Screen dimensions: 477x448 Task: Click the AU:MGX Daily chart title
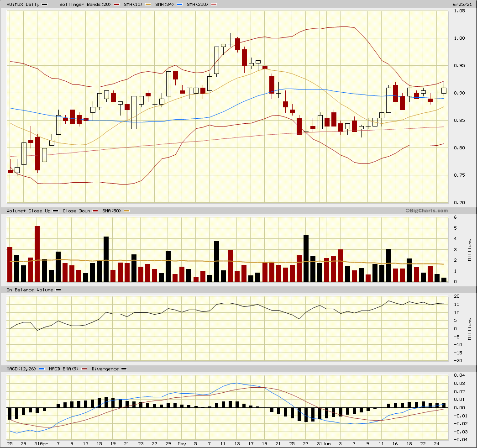coord(23,4)
